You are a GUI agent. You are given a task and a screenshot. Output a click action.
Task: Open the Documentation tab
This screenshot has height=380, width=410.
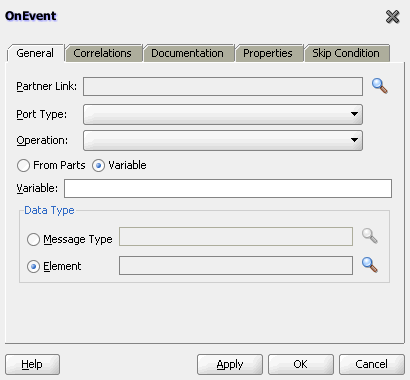(x=188, y=53)
